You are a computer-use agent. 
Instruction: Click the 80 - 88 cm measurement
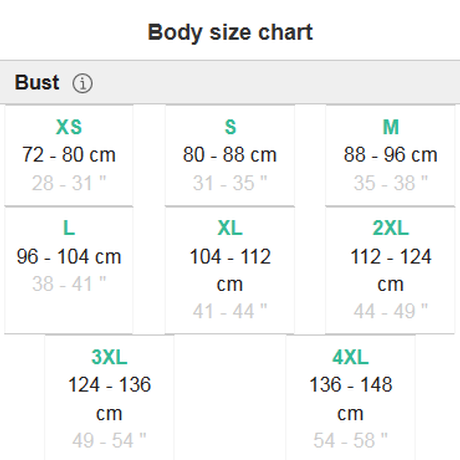230,155
